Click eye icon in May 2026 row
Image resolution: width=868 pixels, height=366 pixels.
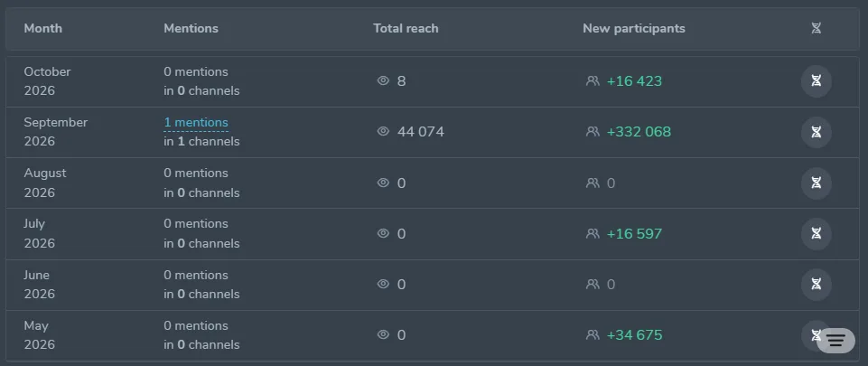(x=383, y=334)
